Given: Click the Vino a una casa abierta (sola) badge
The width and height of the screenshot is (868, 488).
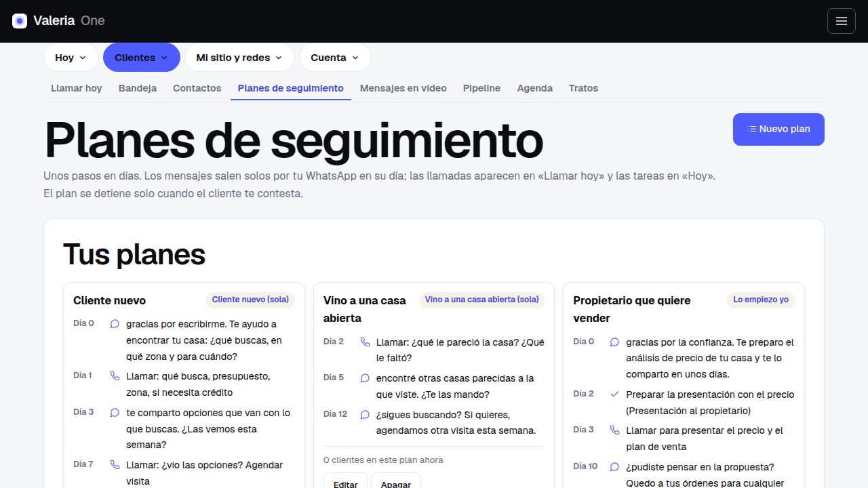Looking at the screenshot, I should point(481,300).
